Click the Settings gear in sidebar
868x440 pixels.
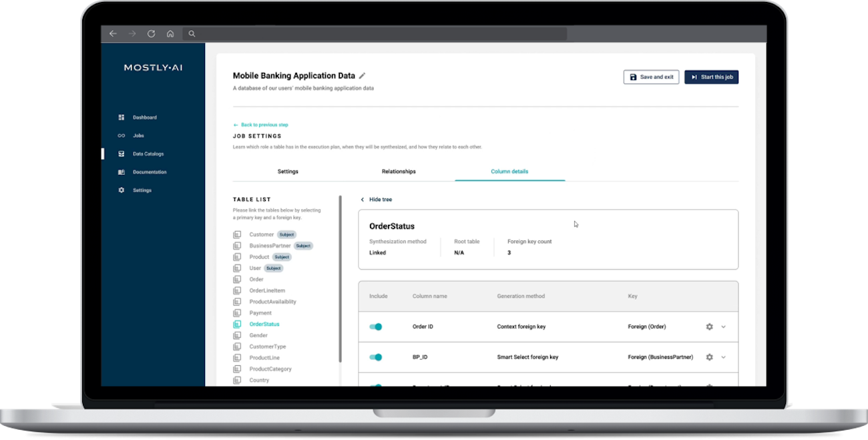tap(122, 190)
